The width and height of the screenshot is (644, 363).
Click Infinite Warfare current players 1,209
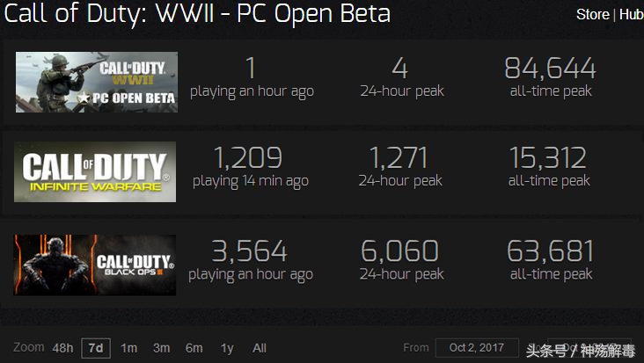(x=248, y=158)
